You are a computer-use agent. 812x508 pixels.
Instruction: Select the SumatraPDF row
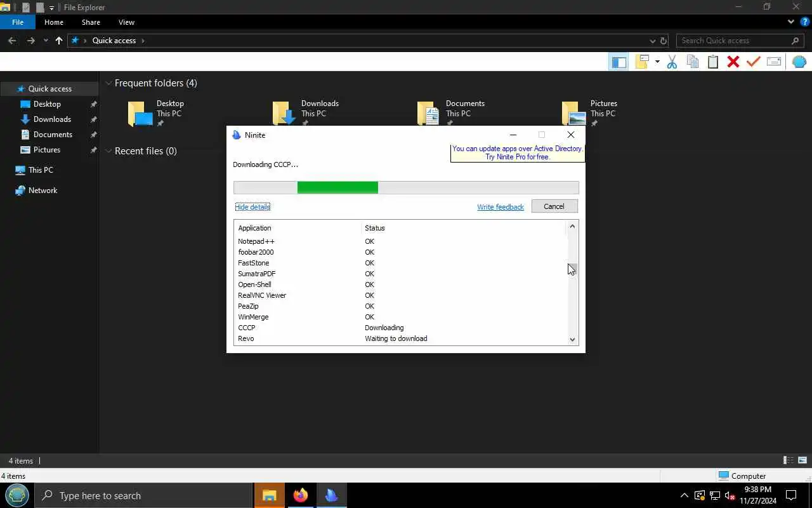pos(400,274)
